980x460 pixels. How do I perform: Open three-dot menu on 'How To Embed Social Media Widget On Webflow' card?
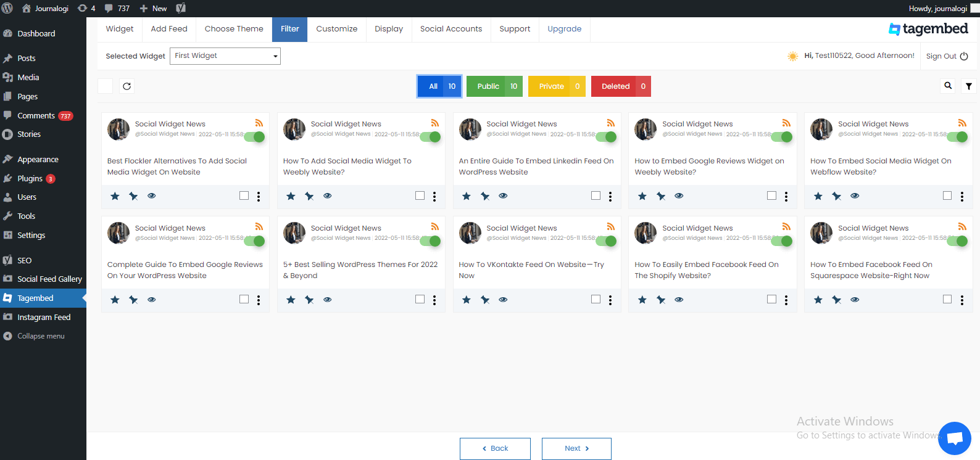(962, 196)
